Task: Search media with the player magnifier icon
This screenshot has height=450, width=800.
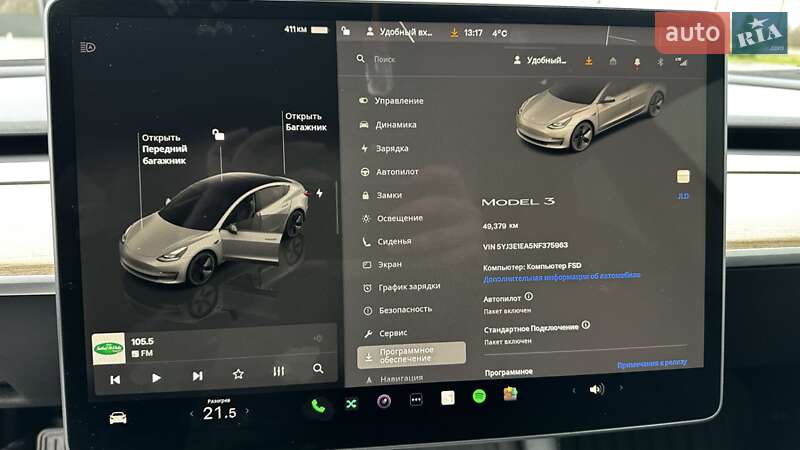Action: coord(318,368)
